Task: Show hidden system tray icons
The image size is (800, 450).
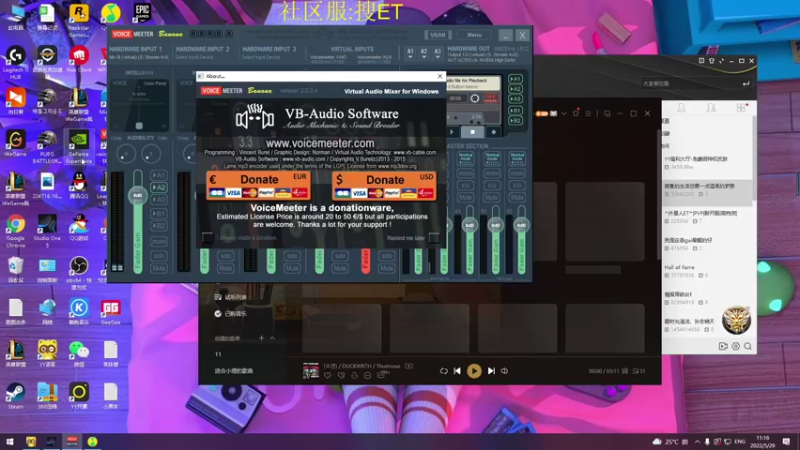Action: (x=697, y=441)
